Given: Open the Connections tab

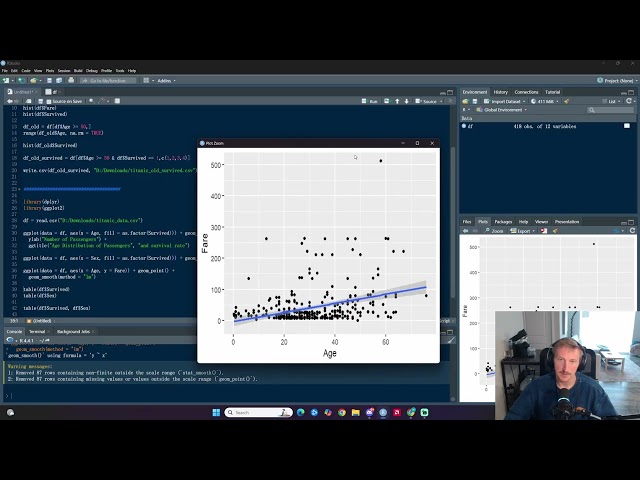Looking at the screenshot, I should pos(526,92).
